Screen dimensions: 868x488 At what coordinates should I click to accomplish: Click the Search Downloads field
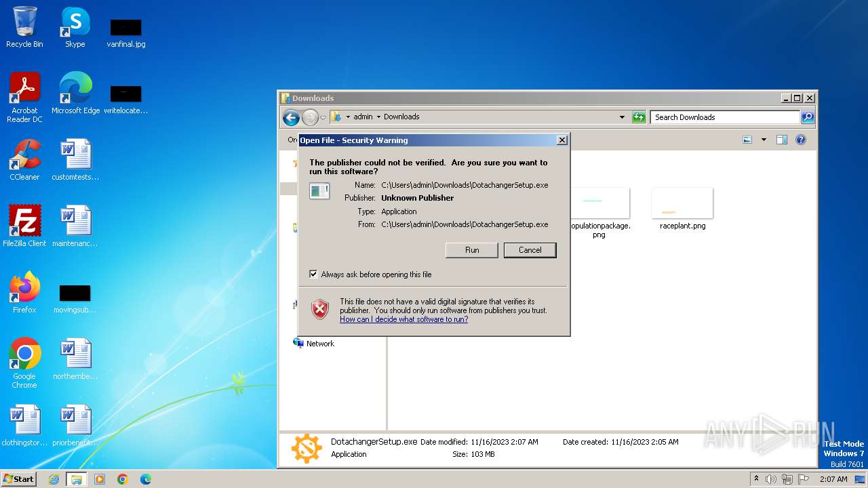(x=725, y=117)
